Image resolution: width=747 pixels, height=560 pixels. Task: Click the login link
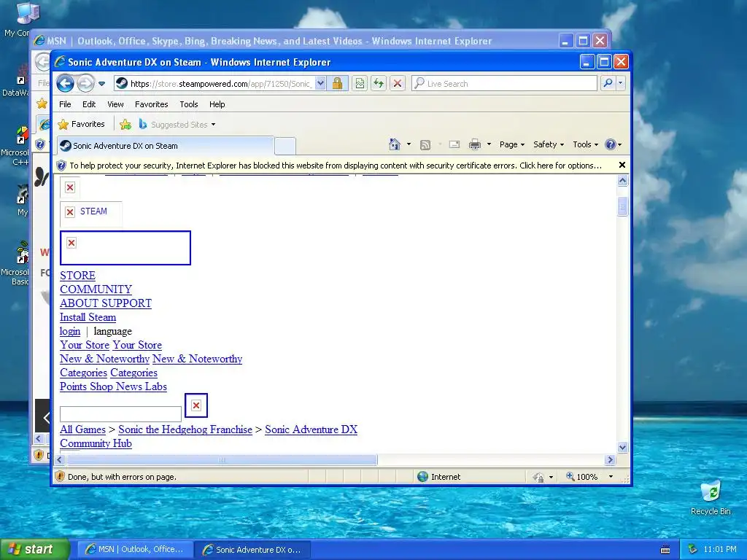70,332
